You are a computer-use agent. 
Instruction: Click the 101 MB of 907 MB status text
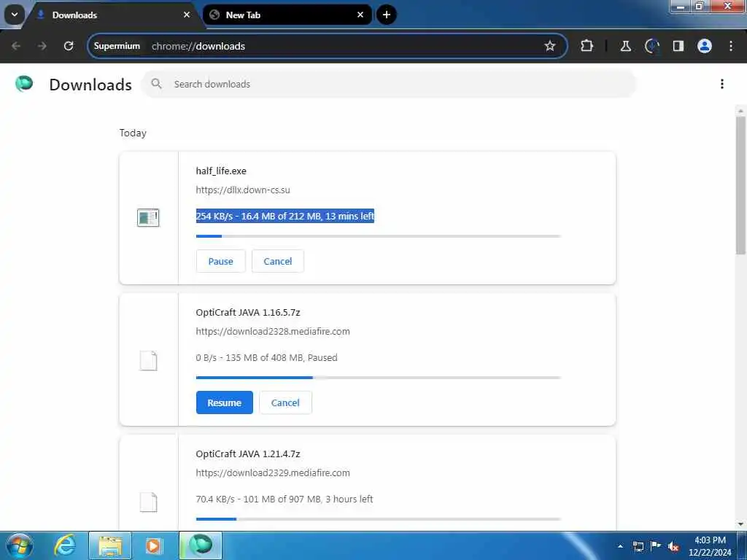tap(285, 499)
